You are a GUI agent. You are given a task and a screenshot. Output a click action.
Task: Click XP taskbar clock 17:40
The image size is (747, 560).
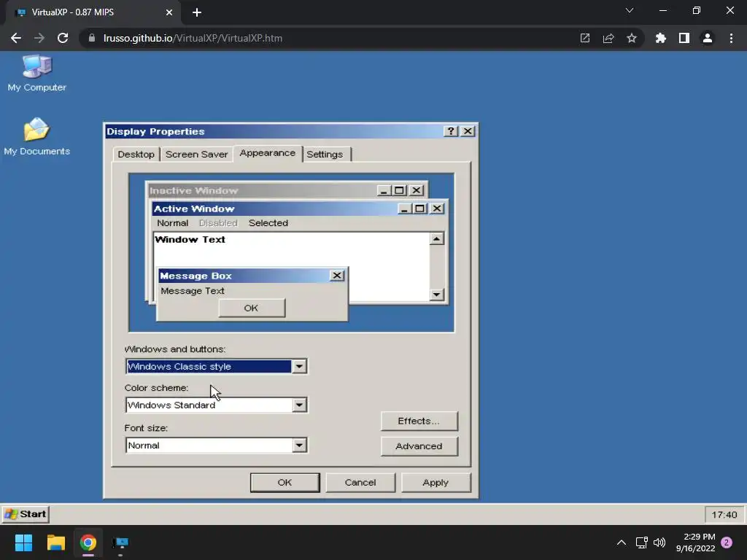tap(724, 515)
